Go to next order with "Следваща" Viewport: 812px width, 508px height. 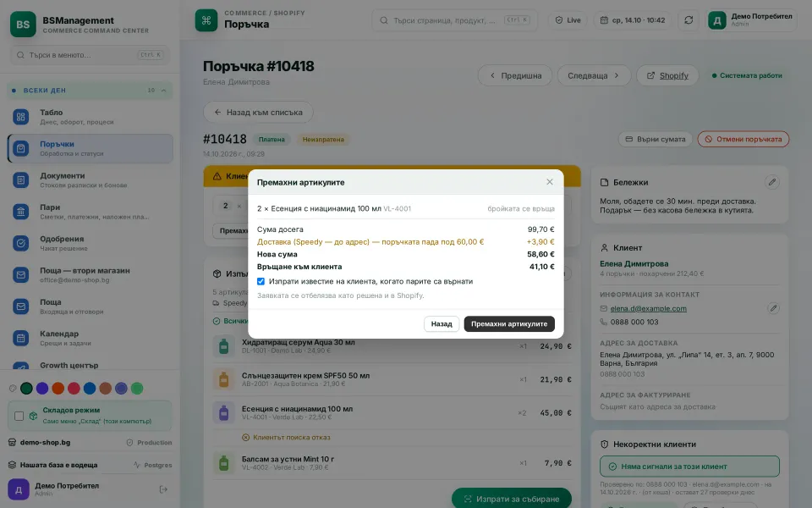594,75
